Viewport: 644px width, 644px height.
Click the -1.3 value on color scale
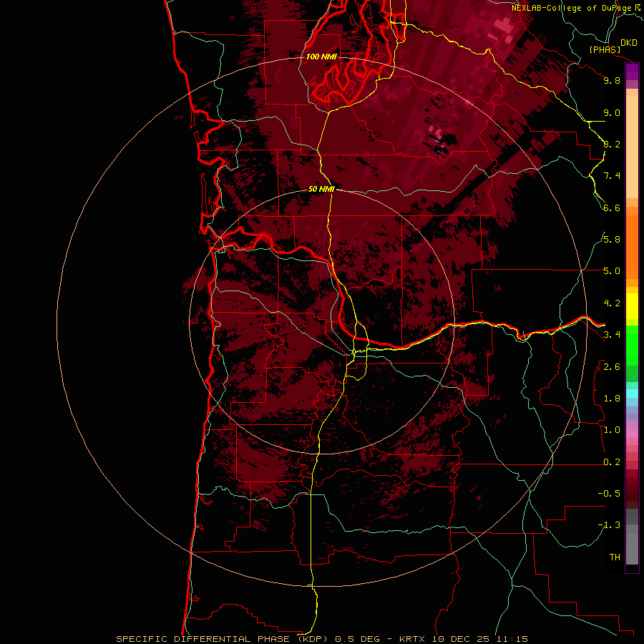(609, 525)
